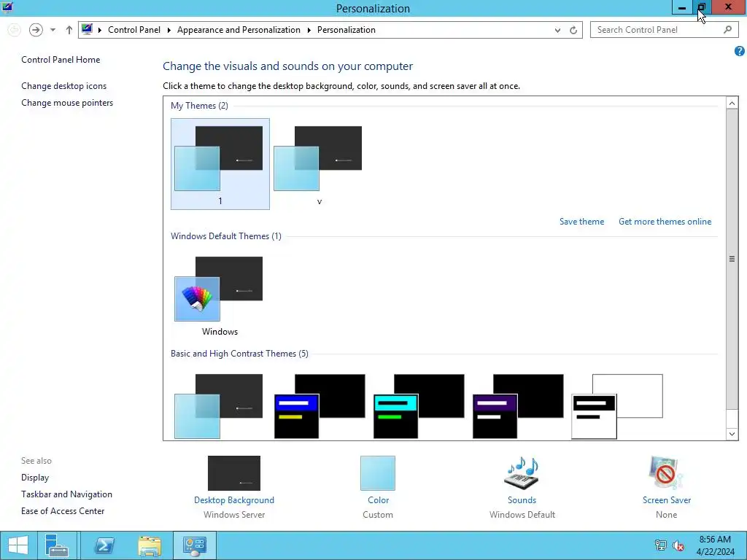Expand arrow after Appearance and Personalization
This screenshot has width=747, height=560.
click(309, 30)
